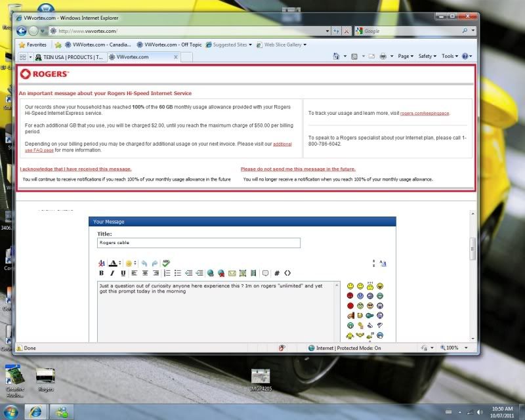Click the spell check ABC icon
The width and height of the screenshot is (525, 420).
click(x=167, y=263)
